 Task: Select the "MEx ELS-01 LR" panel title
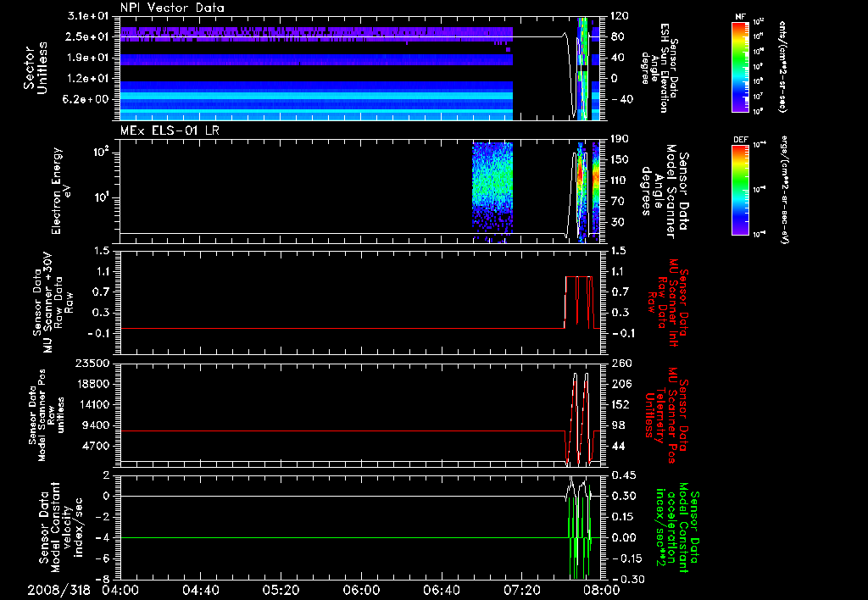coord(170,131)
